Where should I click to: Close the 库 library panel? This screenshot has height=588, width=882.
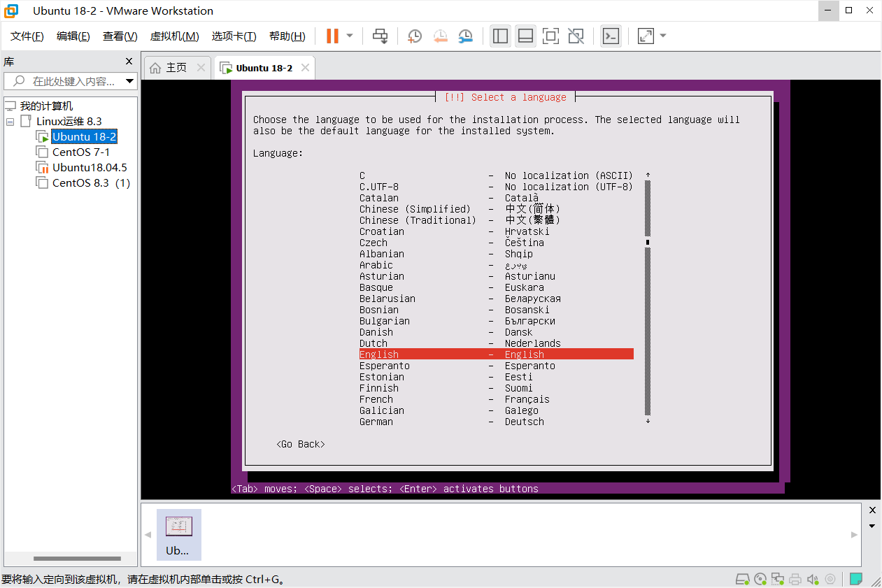click(129, 62)
